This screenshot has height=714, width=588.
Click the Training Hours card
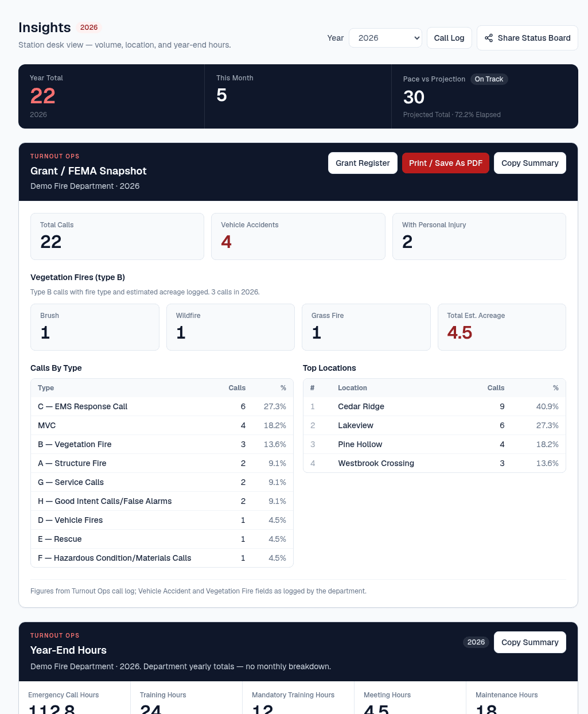click(x=186, y=698)
